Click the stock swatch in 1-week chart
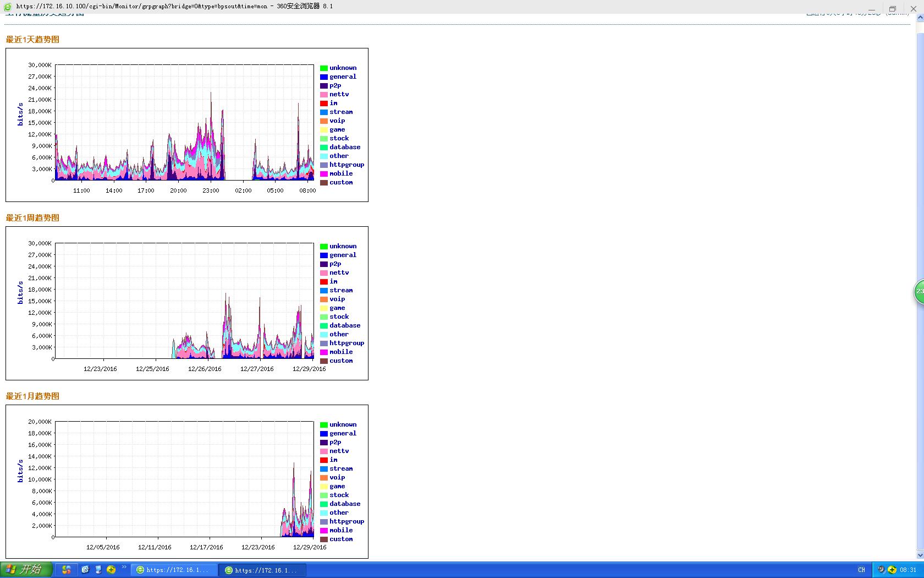Image resolution: width=924 pixels, height=578 pixels. [x=324, y=317]
